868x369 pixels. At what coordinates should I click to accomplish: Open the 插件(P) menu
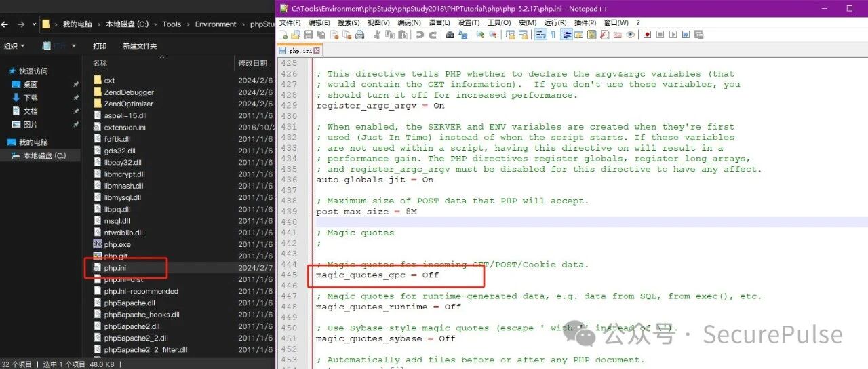586,22
